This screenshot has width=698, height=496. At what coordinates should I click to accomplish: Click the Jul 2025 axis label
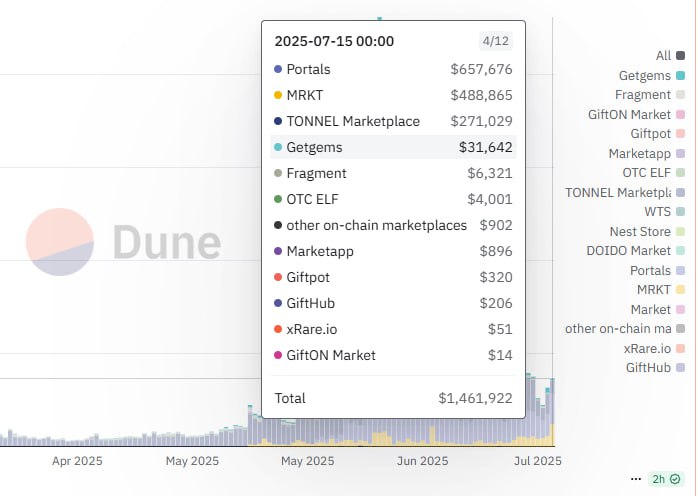coord(537,461)
